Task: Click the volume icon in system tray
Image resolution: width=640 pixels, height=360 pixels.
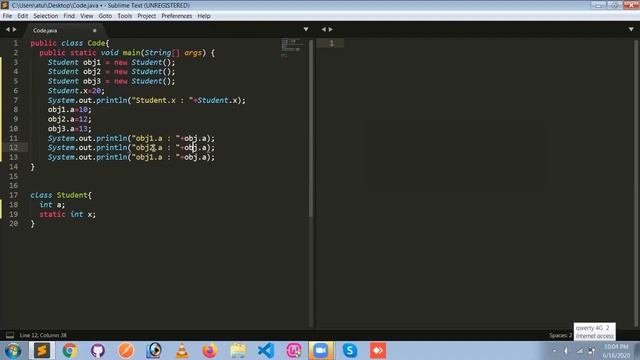Action: (x=566, y=351)
